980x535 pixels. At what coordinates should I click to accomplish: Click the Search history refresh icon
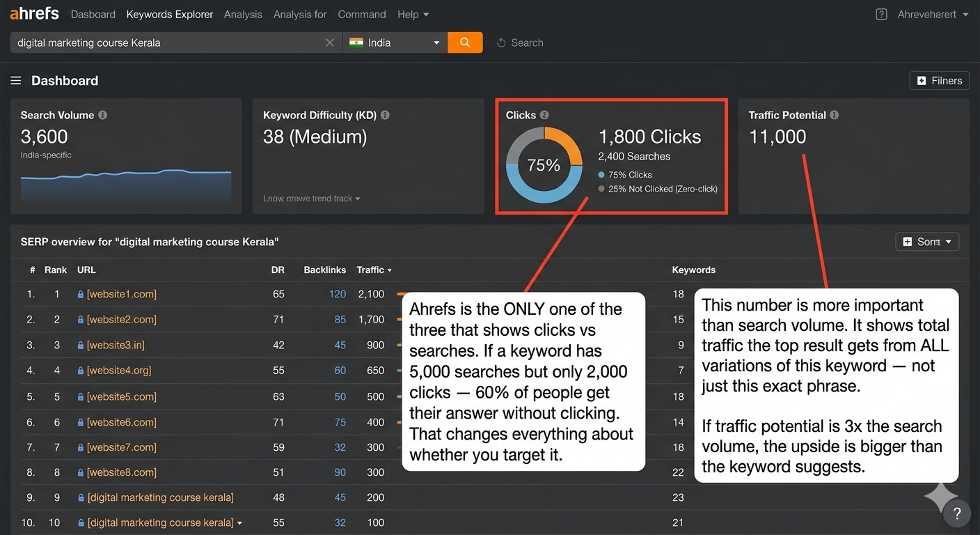point(501,42)
